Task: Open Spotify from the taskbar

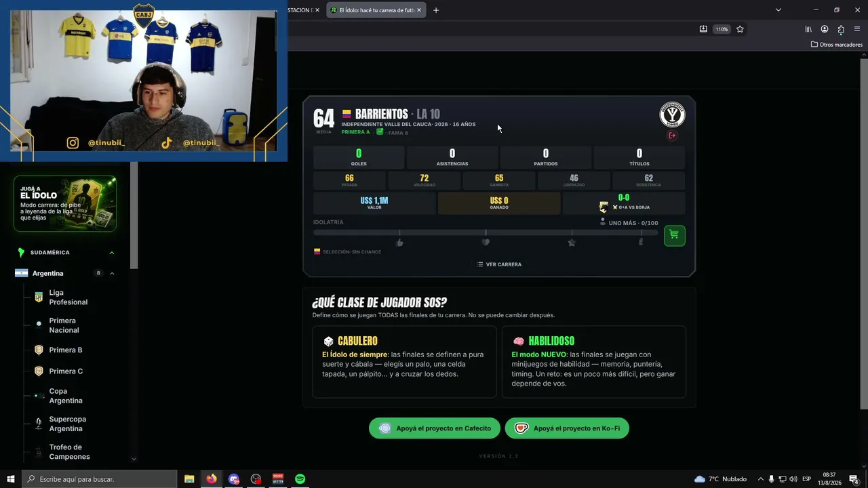Action: pos(300,479)
